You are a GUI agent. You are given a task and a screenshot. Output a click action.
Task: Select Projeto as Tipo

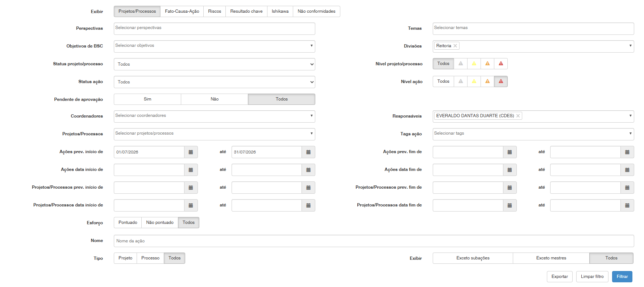pos(125,258)
